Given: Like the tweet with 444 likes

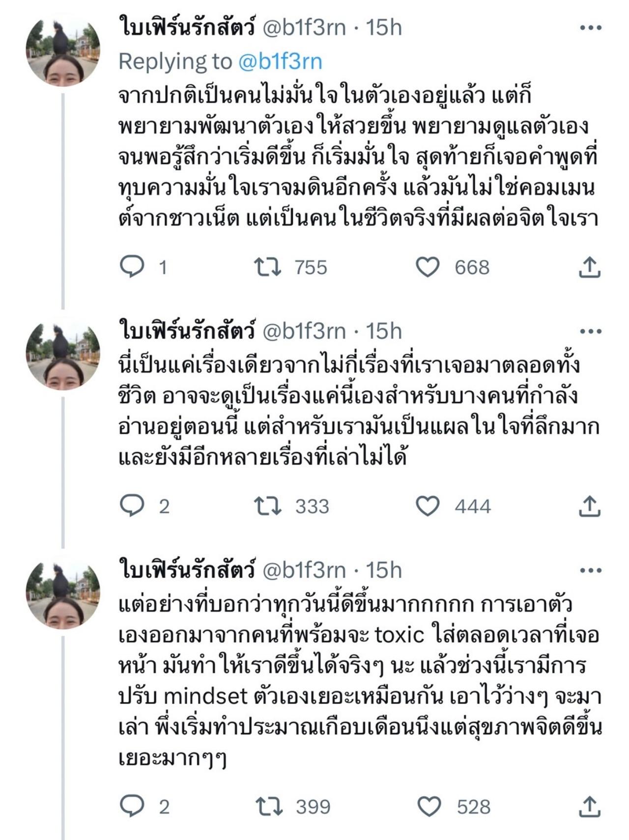Looking at the screenshot, I should point(428,505).
